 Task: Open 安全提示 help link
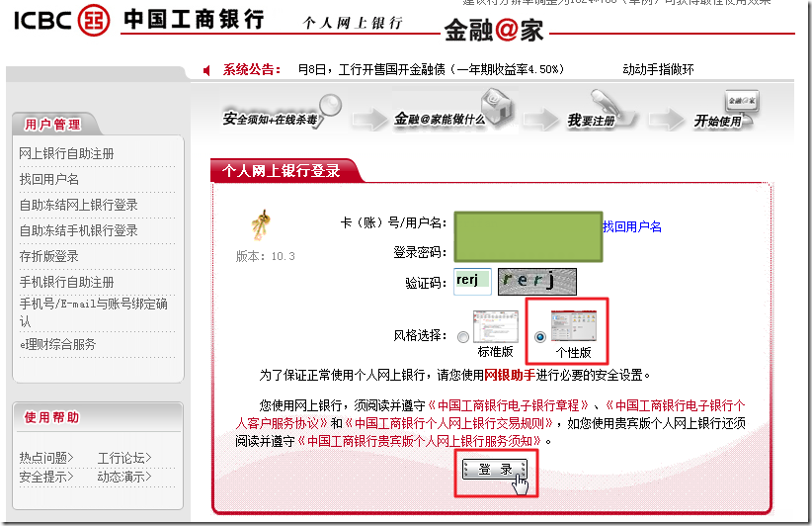click(x=46, y=477)
